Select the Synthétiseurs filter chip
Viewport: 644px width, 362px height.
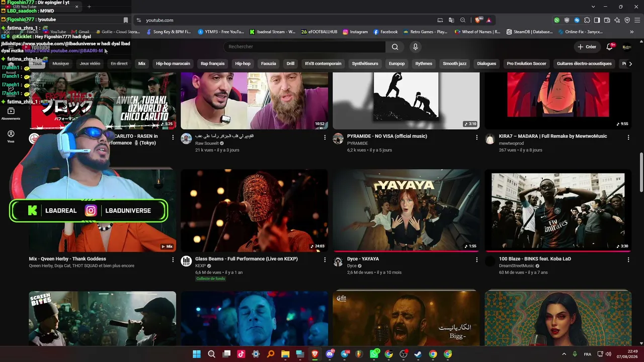click(365, 64)
